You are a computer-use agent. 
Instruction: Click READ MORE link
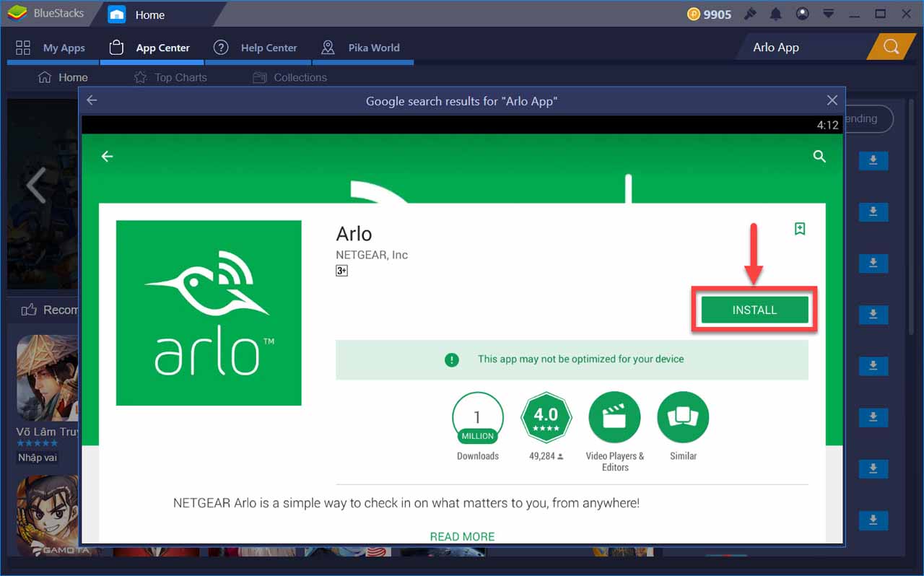[462, 536]
